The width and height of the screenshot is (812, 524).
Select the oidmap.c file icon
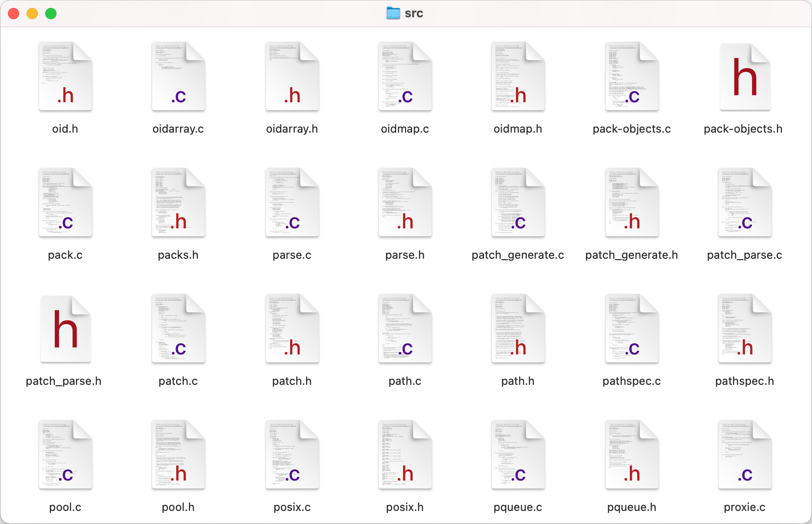(405, 77)
